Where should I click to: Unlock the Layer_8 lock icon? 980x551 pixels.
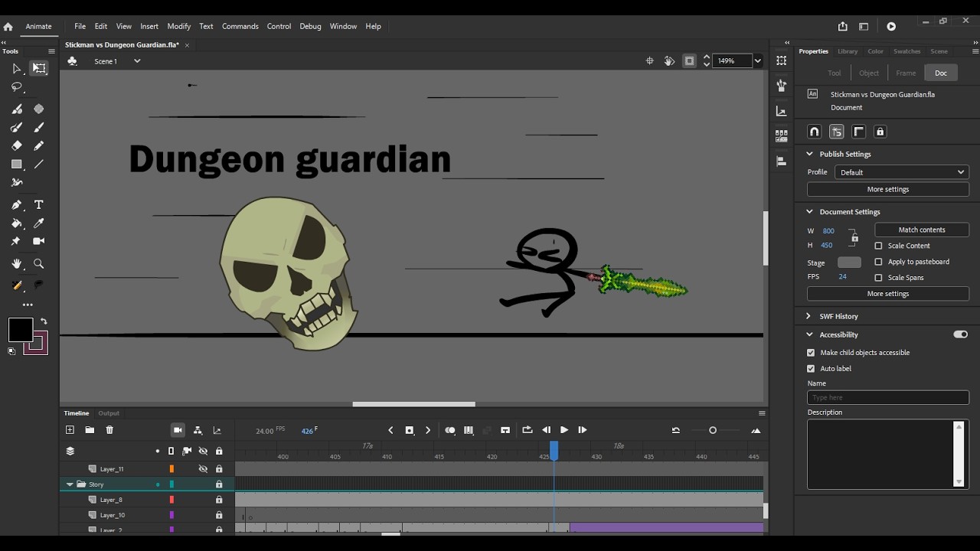(219, 500)
